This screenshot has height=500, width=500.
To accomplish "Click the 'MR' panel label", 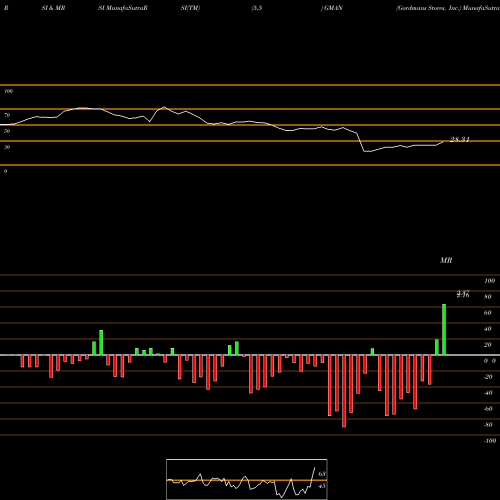I will click(x=446, y=260).
